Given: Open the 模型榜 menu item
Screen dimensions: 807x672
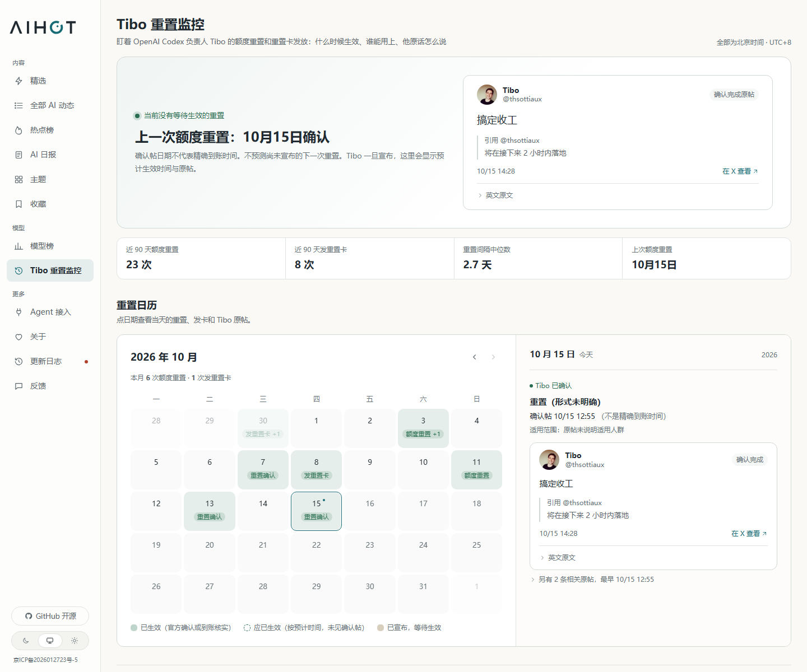Looking at the screenshot, I should pos(50,246).
